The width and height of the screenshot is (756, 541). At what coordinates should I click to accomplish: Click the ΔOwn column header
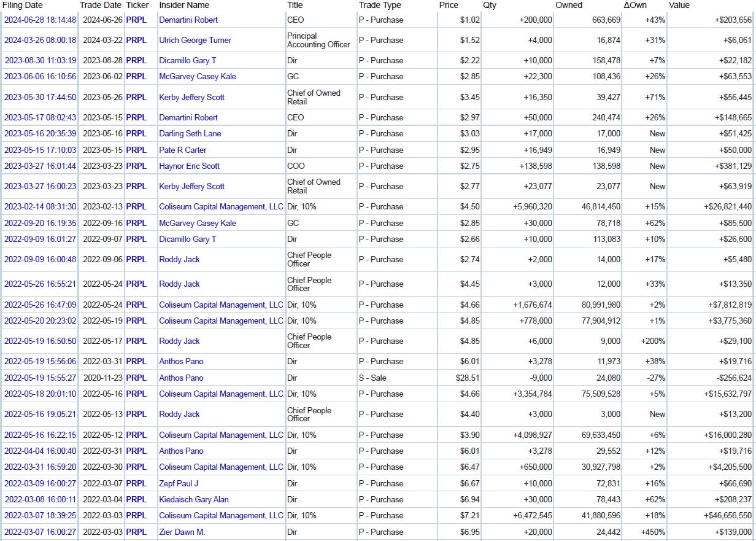click(635, 5)
